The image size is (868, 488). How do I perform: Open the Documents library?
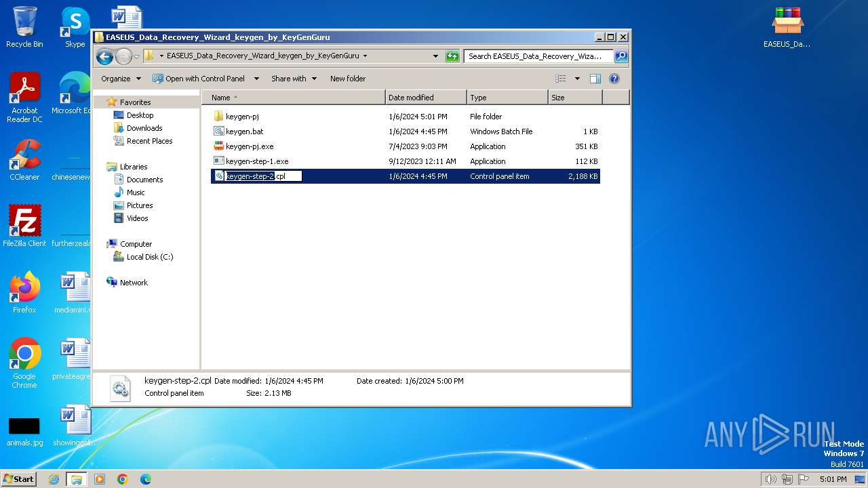click(x=144, y=180)
